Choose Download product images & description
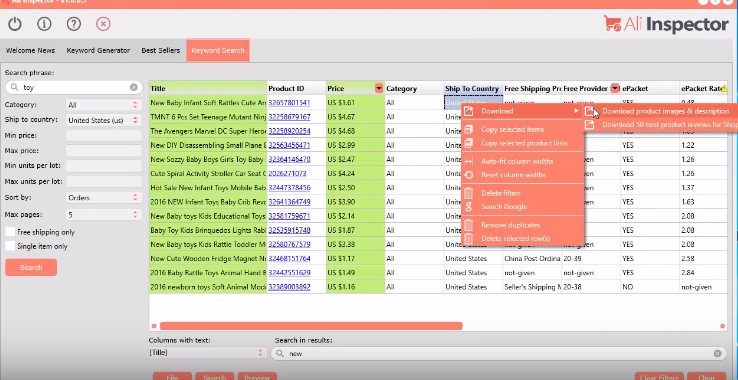This screenshot has height=380, width=738. click(666, 111)
